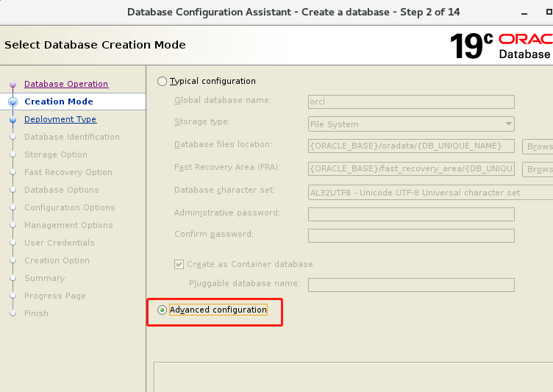Click the Database Operation step bullet icon

[x=13, y=85]
